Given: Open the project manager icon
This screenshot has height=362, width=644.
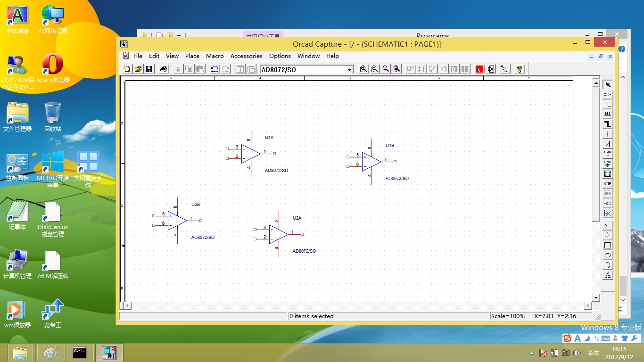Looking at the screenshot, I should [x=491, y=69].
